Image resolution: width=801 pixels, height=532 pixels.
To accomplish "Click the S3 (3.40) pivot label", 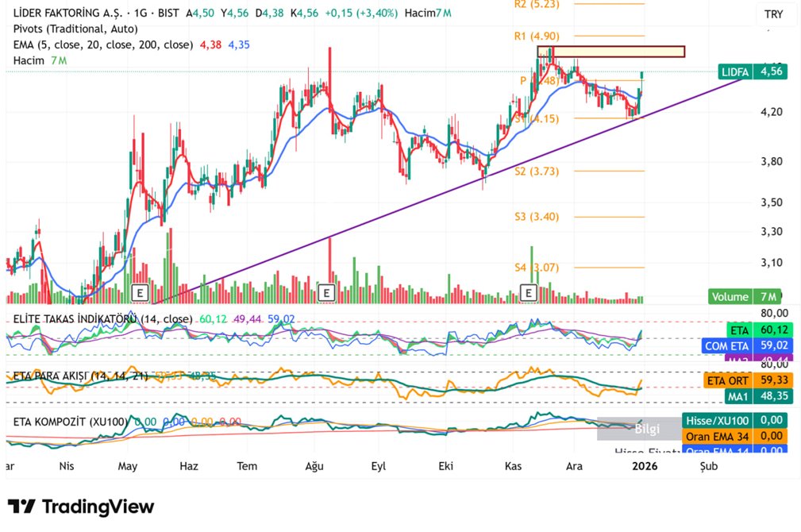I will [537, 217].
